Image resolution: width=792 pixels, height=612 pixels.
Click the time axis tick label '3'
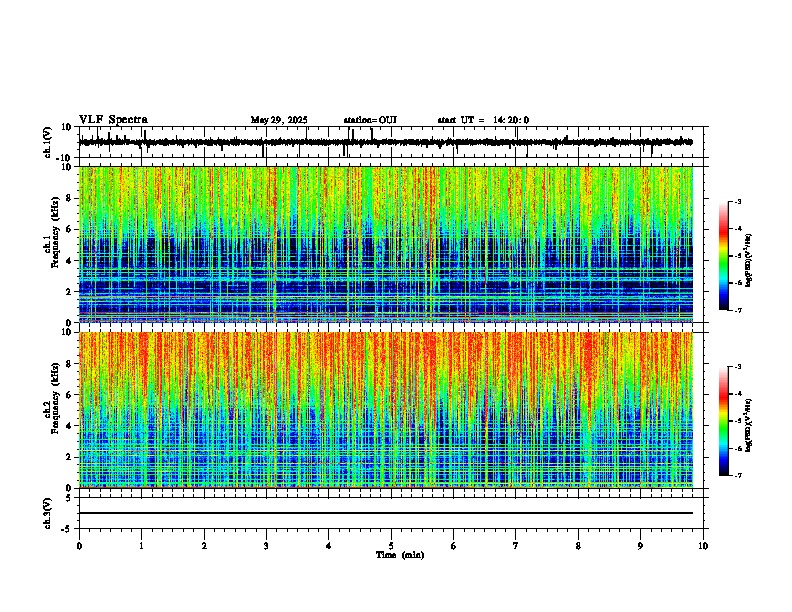[x=266, y=546]
